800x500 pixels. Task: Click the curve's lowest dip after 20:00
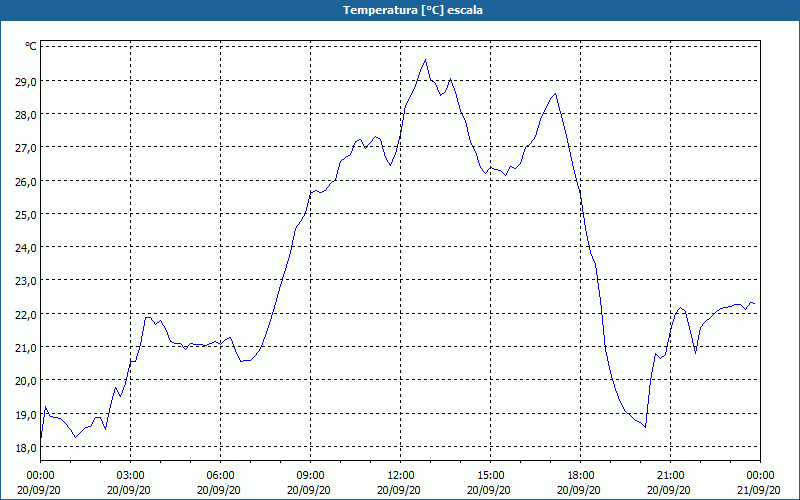pos(645,427)
